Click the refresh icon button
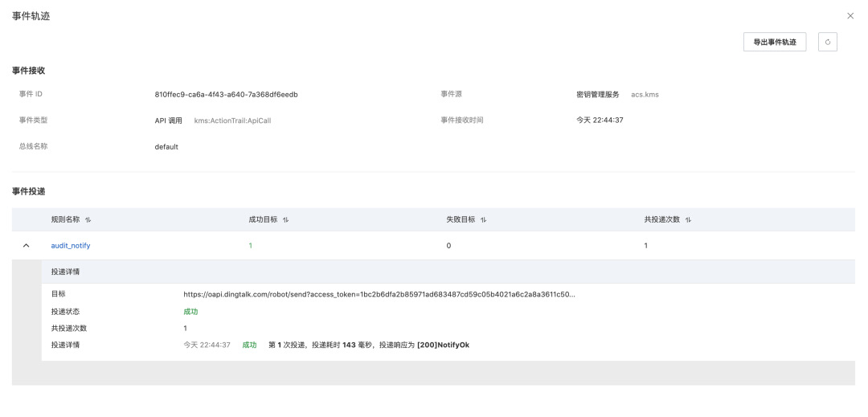 828,42
